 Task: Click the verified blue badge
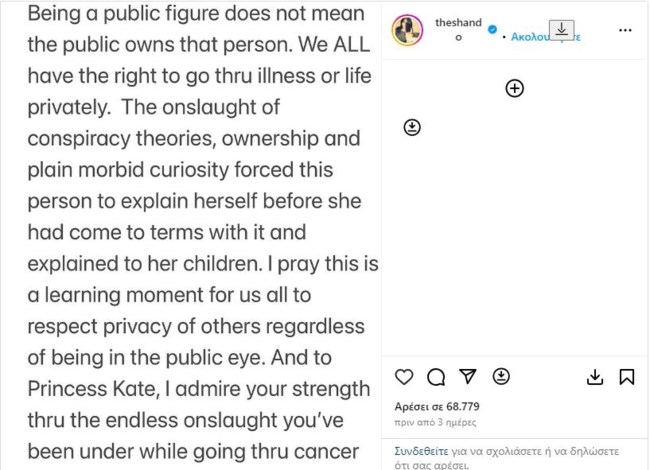pos(491,30)
